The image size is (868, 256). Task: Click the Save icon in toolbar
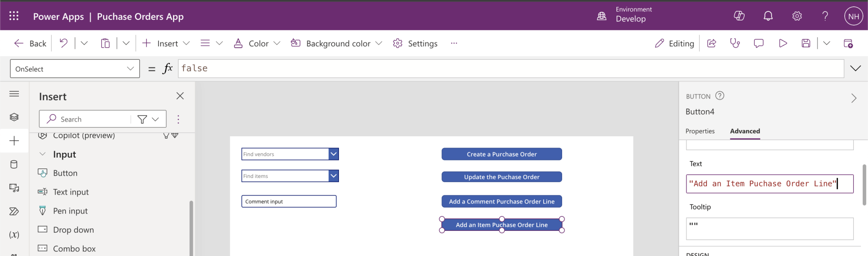point(806,43)
